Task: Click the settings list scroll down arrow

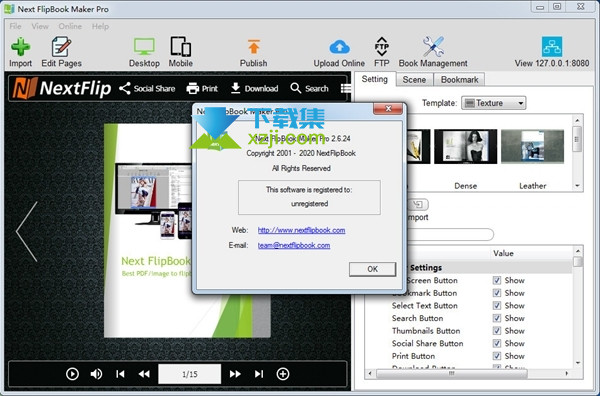Action: tap(578, 363)
